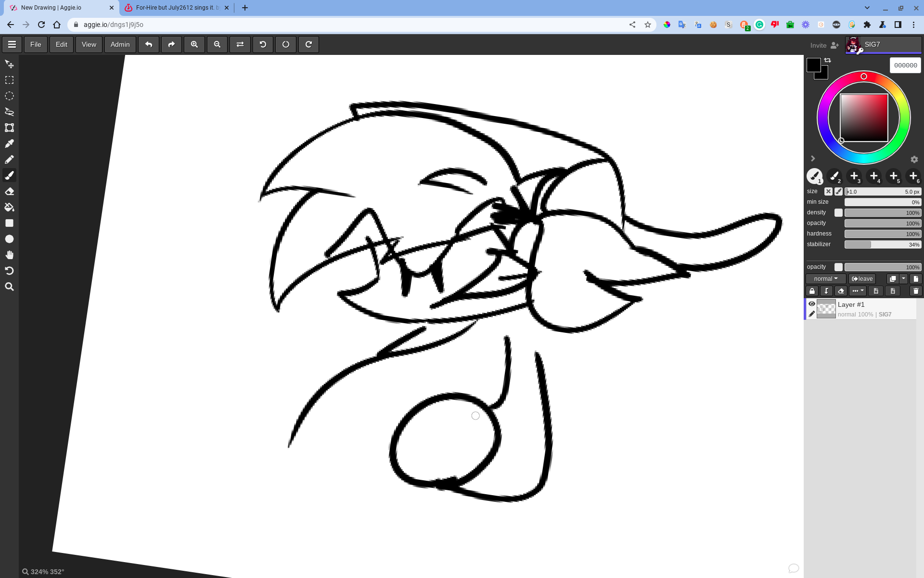The height and width of the screenshot is (578, 924).
Task: Select the Transform tool
Action: [x=9, y=128]
